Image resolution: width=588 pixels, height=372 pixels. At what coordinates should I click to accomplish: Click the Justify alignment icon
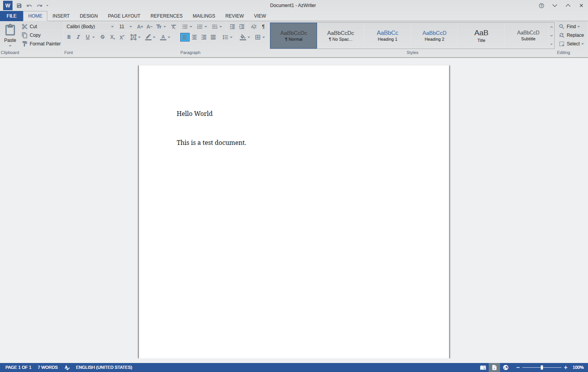tap(213, 37)
